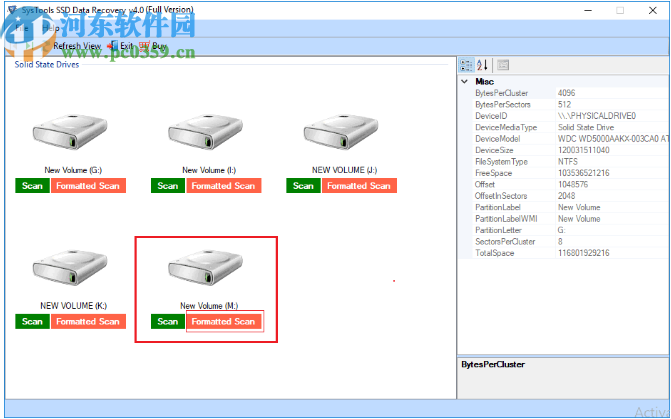
Task: Open the Property Pages icon
Action: [503, 65]
